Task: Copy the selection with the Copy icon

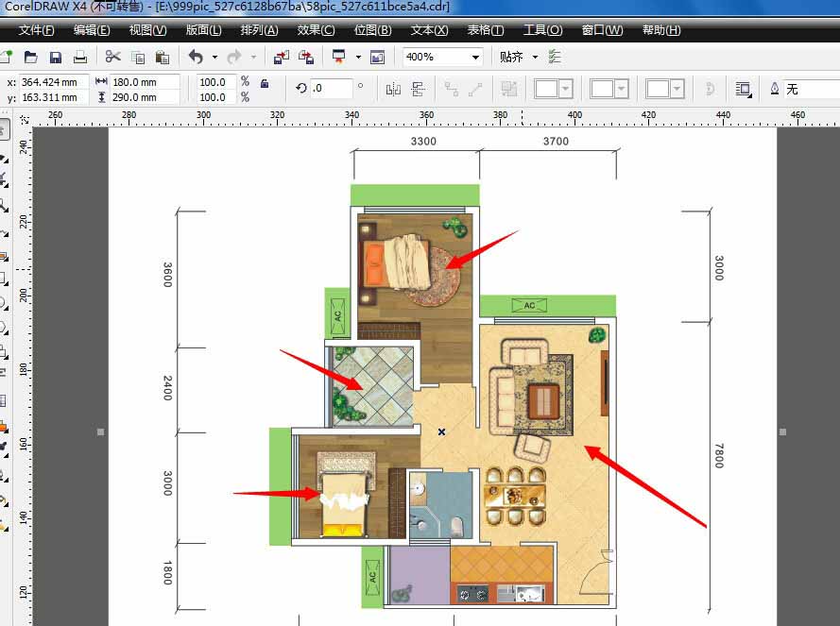Action: (x=138, y=57)
